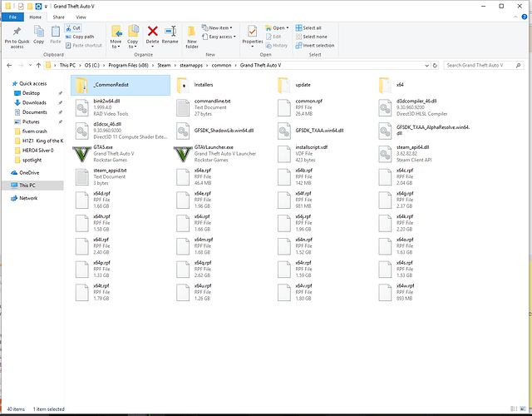Click OS (C:) in the address path

point(92,65)
